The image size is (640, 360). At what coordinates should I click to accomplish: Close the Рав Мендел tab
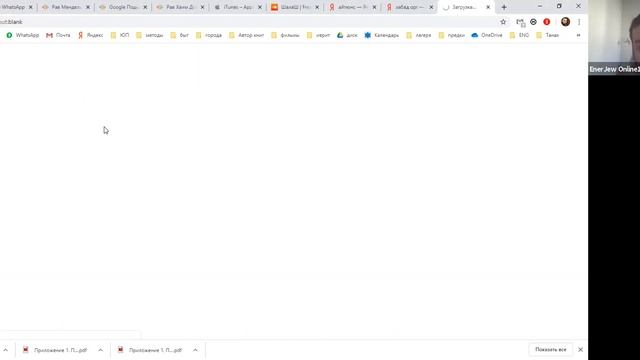point(88,7)
